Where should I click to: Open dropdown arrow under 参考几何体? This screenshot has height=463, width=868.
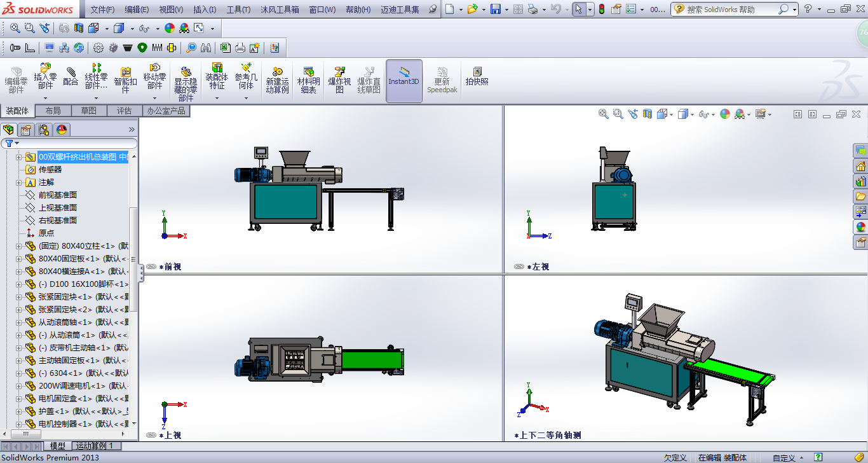coord(246,98)
